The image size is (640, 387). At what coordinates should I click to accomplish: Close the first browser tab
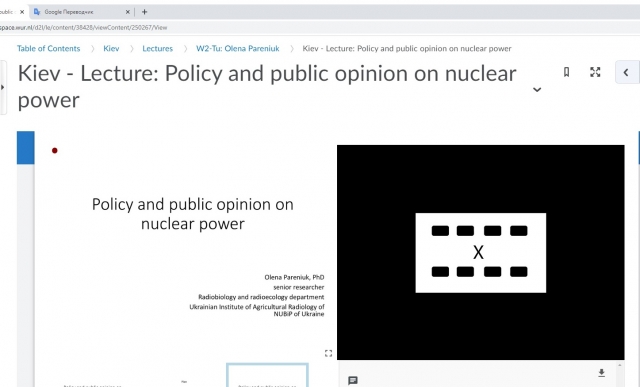coord(22,12)
